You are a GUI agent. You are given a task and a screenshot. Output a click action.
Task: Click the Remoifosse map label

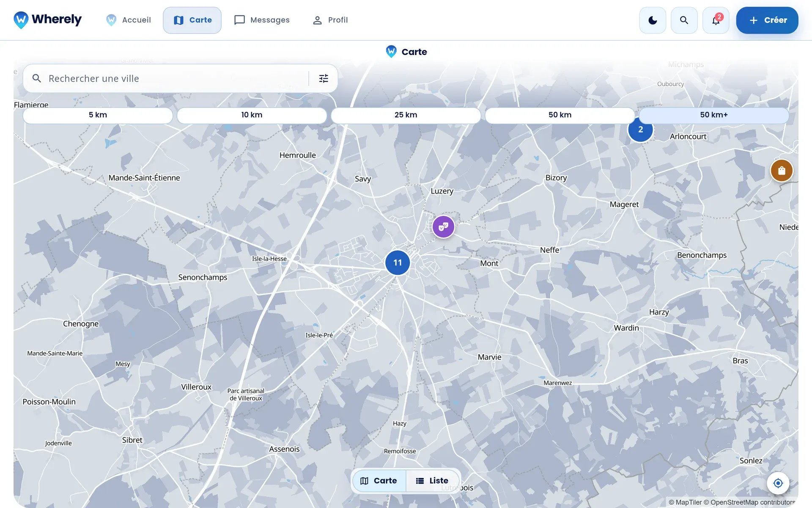(400, 451)
